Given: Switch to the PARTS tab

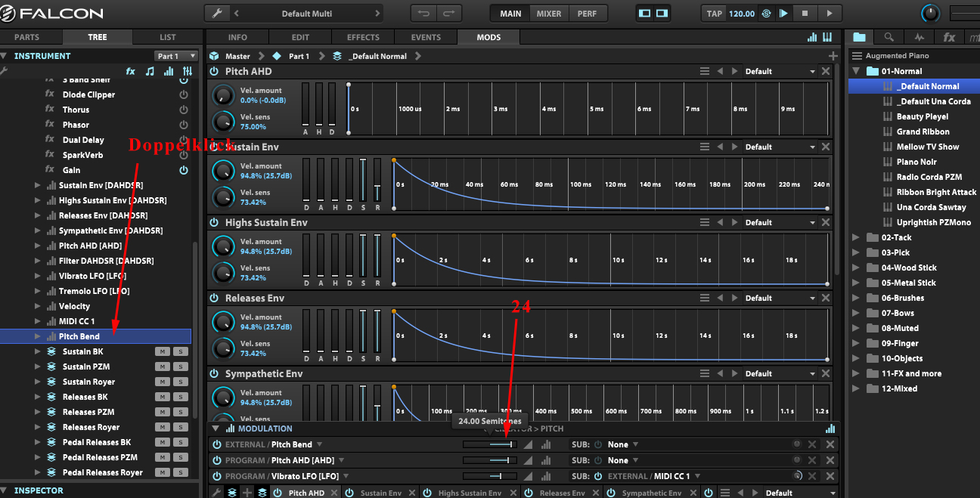Looking at the screenshot, I should tap(26, 37).
